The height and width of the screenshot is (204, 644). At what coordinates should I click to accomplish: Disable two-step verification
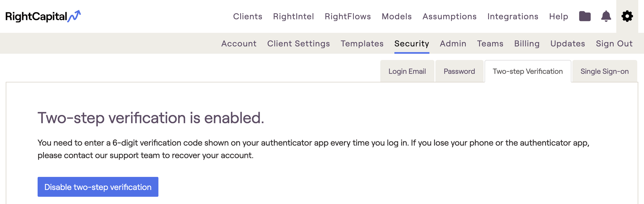pyautogui.click(x=98, y=187)
